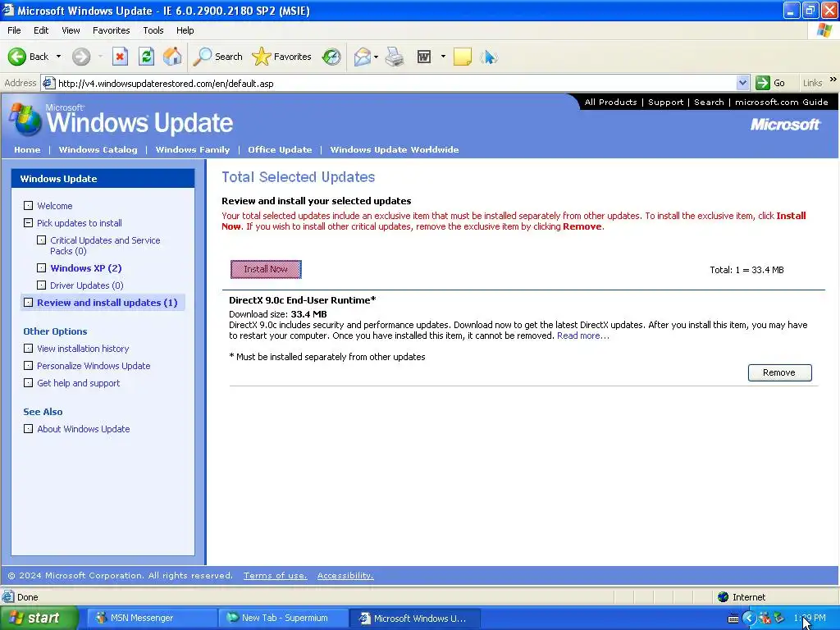Click the Windows Update globe logo
The width and height of the screenshot is (840, 630).
click(x=25, y=119)
